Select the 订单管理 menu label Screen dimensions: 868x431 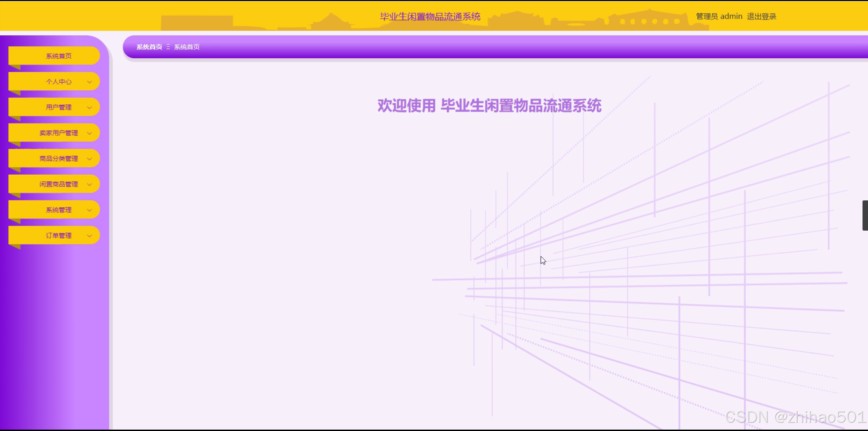point(59,235)
